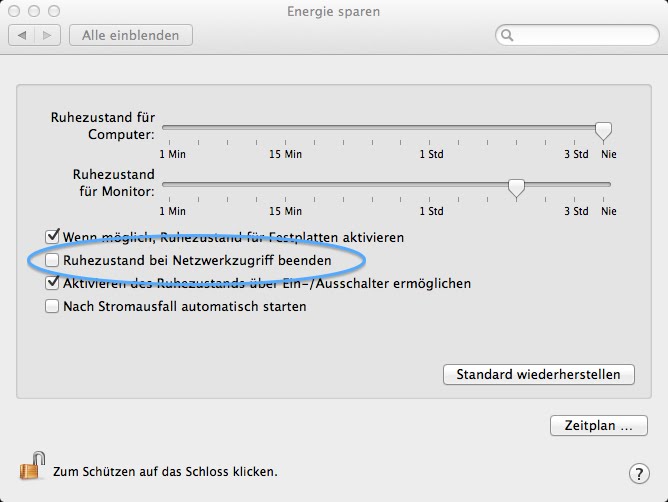Click the back navigation arrow
668x502 pixels.
click(x=21, y=35)
